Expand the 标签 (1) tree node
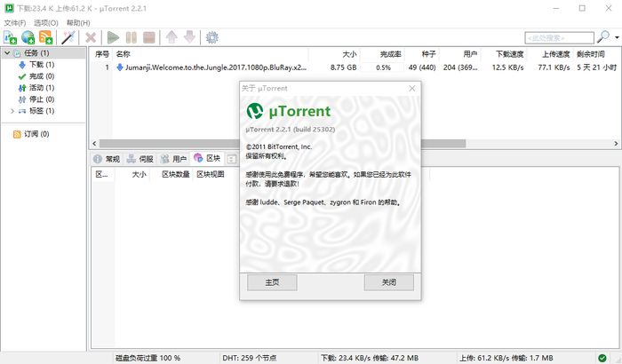622x364 pixels. coord(12,111)
